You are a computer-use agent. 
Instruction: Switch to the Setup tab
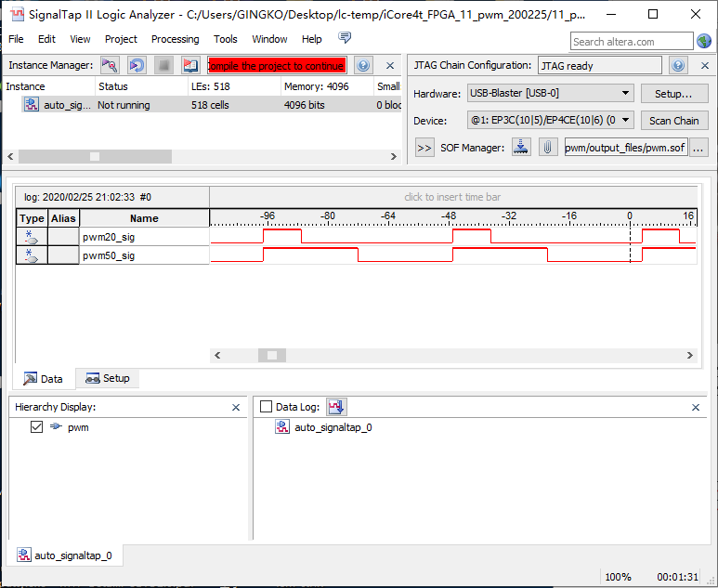pyautogui.click(x=108, y=379)
